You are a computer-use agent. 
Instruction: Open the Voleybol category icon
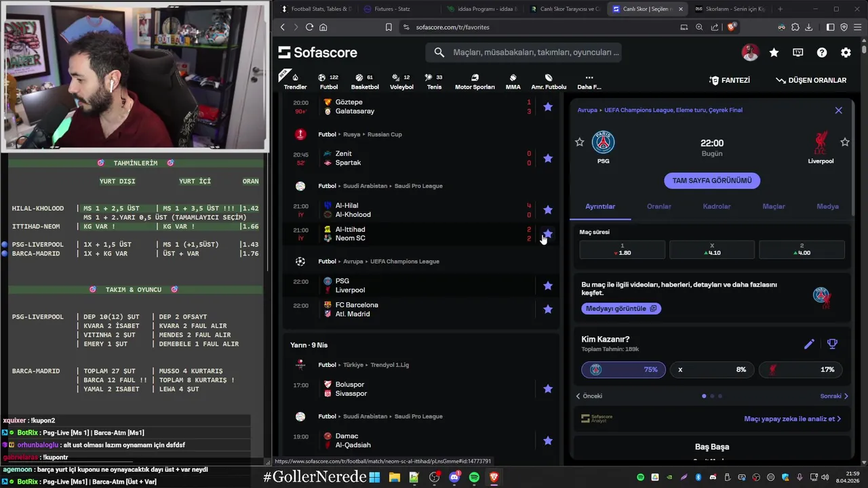[401, 81]
